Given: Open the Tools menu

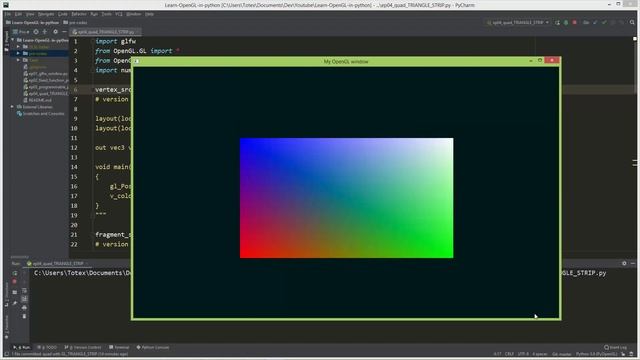Looking at the screenshot, I should (107, 14).
